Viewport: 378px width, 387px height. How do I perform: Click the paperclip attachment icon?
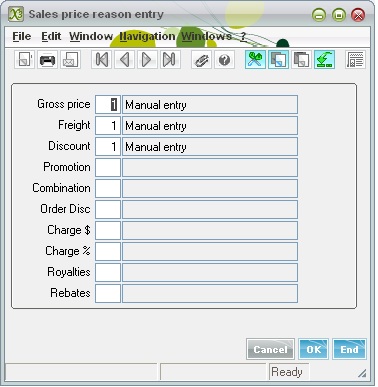(201, 60)
